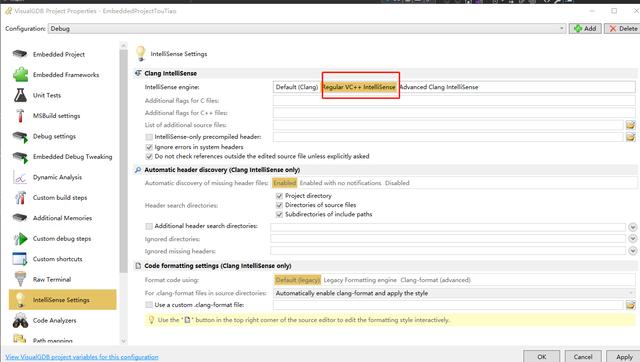Apply the settings changes

624,356
